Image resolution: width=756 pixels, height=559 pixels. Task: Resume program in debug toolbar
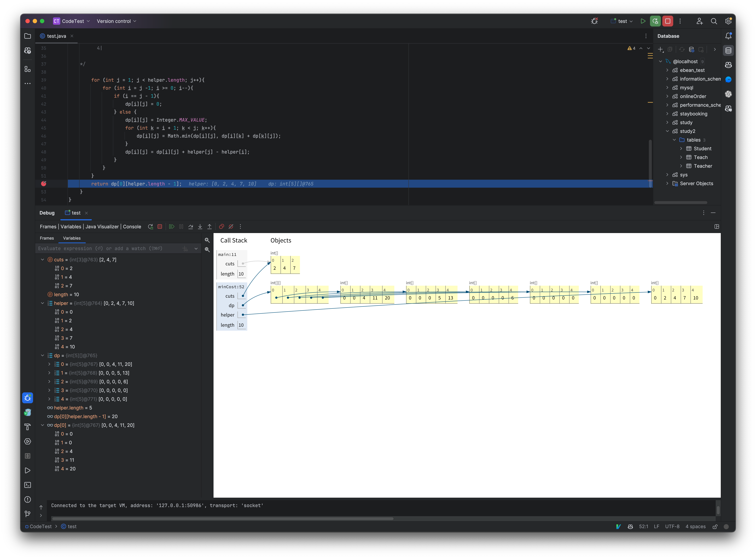(172, 227)
